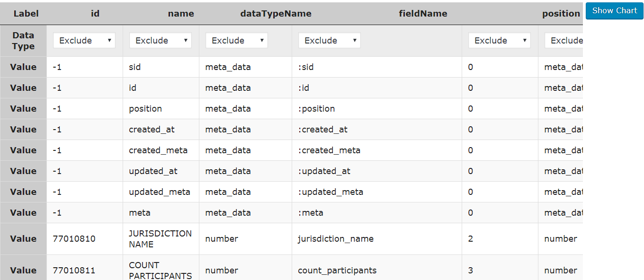Select the count_participants field cell
Viewport: 644px width, 280px height.
click(337, 271)
